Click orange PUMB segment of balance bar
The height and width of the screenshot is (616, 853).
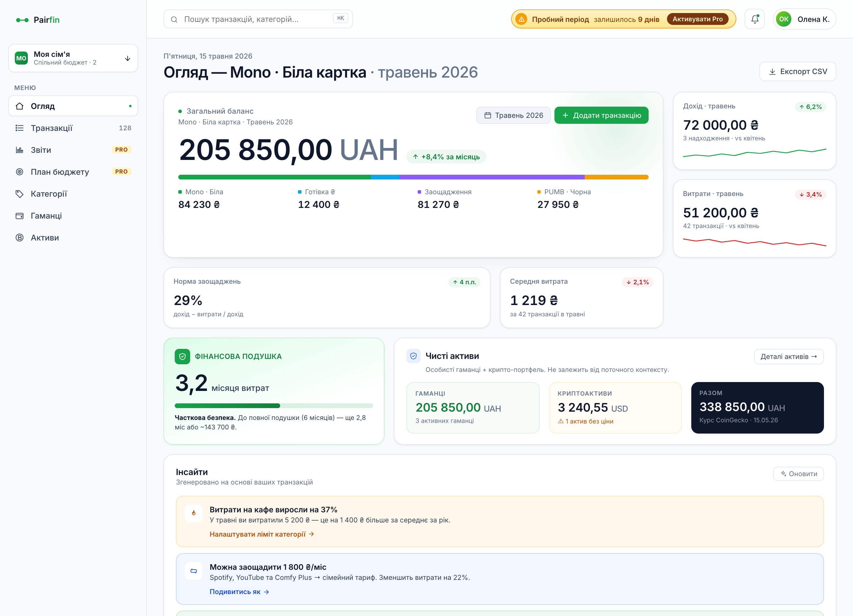coord(616,177)
